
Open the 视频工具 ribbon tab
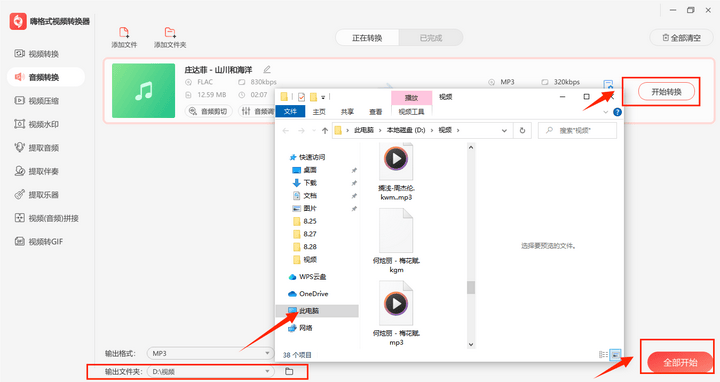pos(411,112)
